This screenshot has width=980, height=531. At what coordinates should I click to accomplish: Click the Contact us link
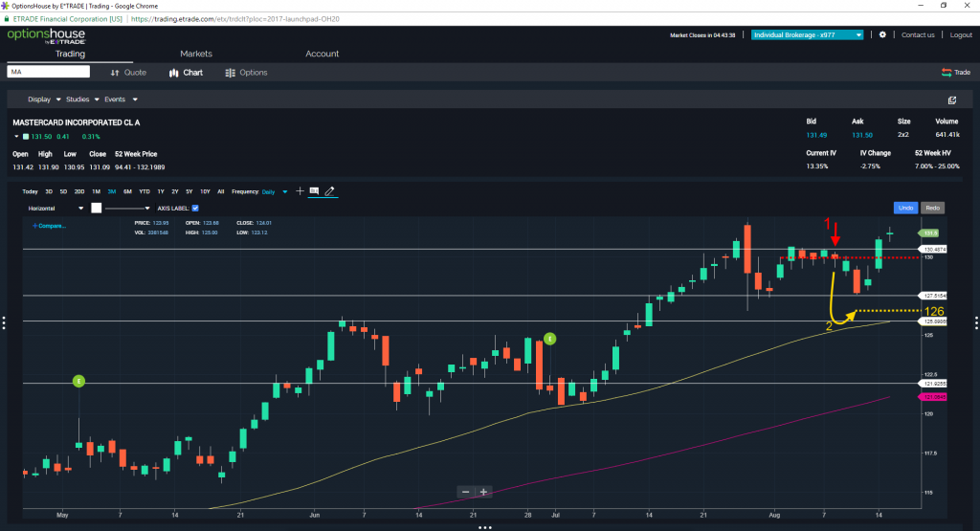coord(918,35)
